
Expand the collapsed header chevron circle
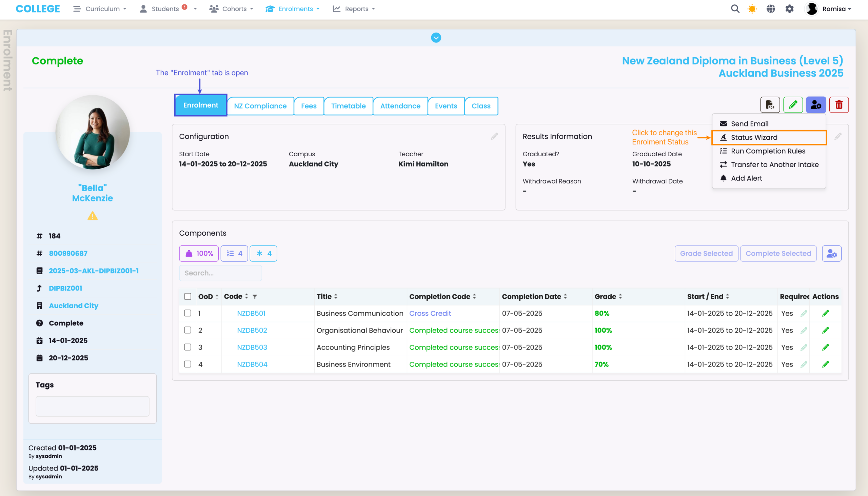436,38
